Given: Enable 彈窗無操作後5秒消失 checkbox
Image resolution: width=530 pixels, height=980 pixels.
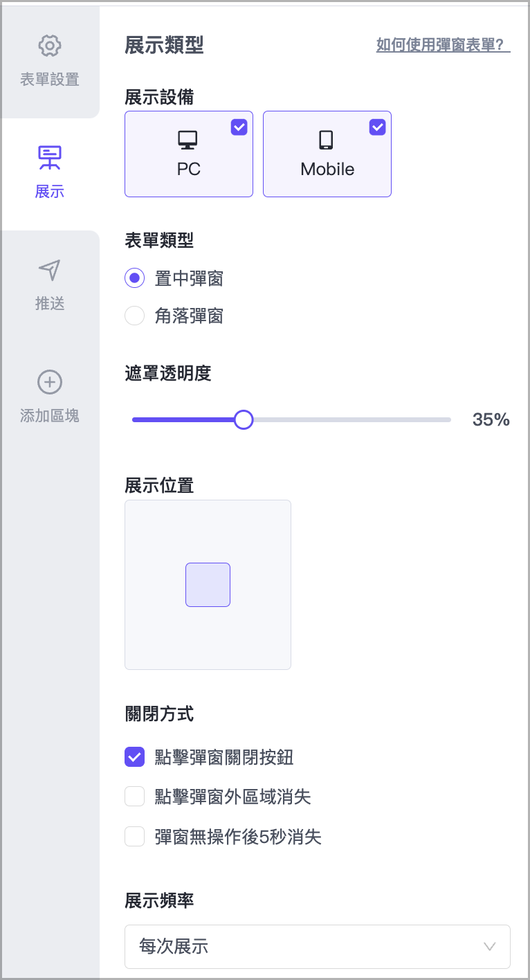Looking at the screenshot, I should click(134, 837).
